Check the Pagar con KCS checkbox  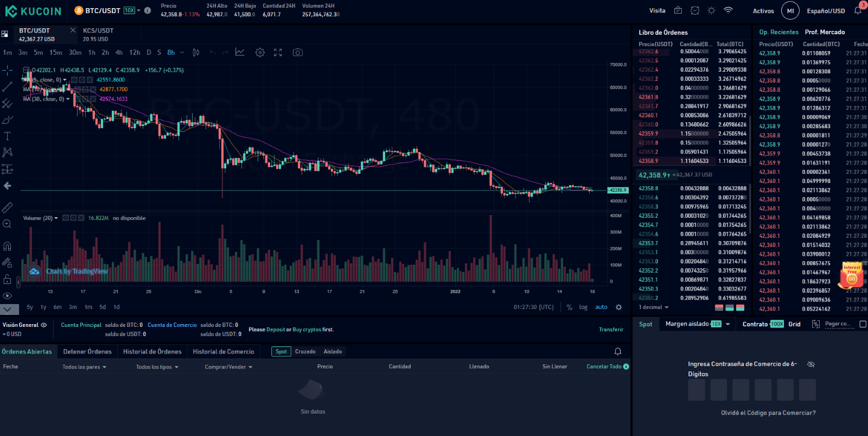[x=863, y=324]
